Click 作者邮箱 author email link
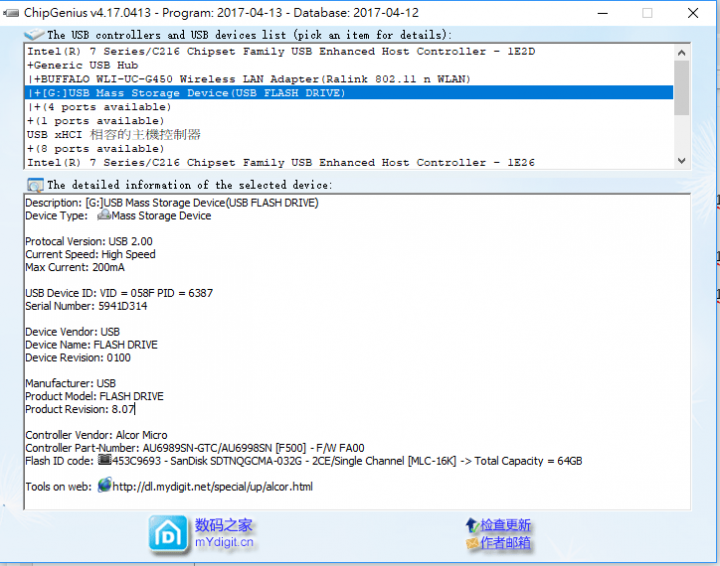 506,543
